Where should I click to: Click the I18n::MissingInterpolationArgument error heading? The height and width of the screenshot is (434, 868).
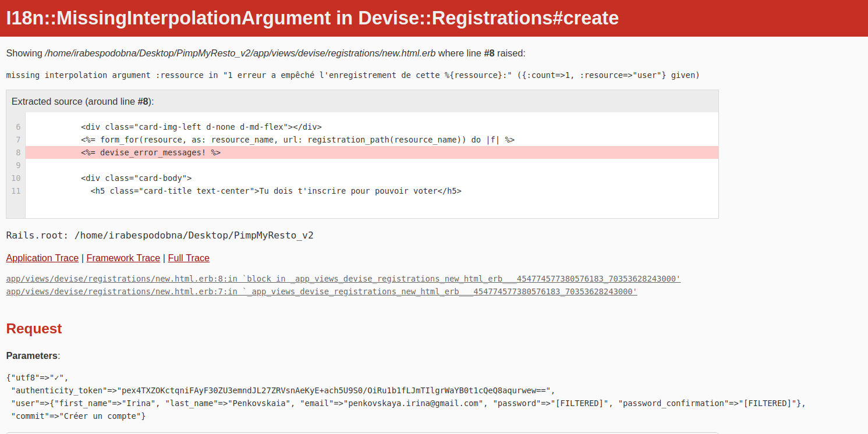(x=313, y=18)
